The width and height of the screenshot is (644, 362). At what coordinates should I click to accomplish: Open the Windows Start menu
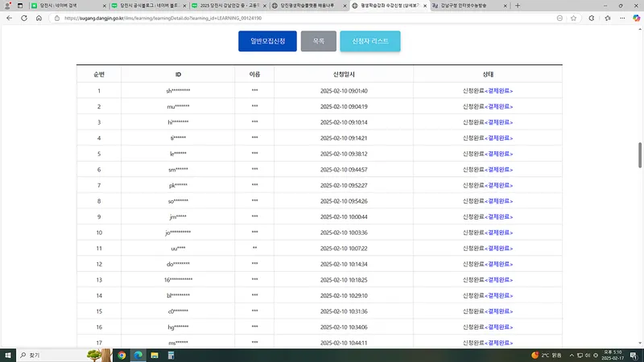click(x=7, y=355)
